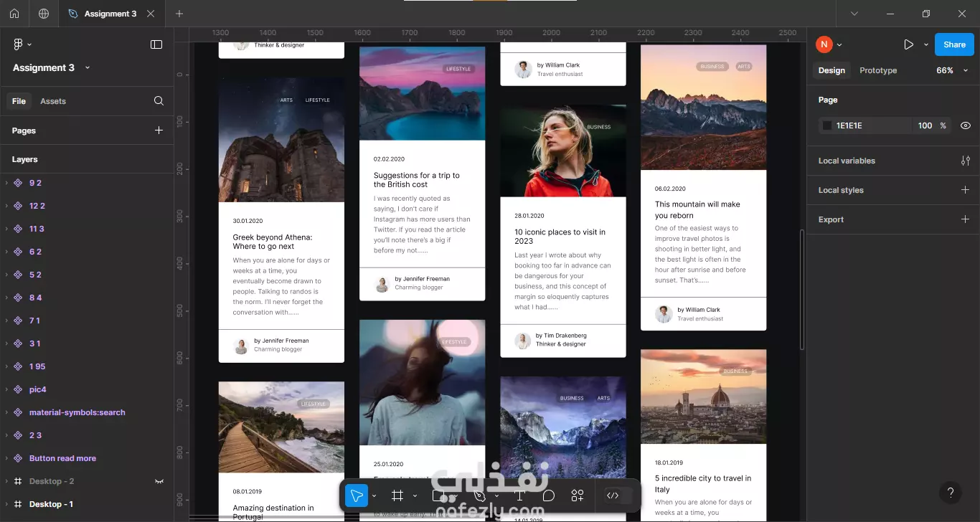Select the 7 1 layer row
980x522 pixels.
tap(87, 321)
